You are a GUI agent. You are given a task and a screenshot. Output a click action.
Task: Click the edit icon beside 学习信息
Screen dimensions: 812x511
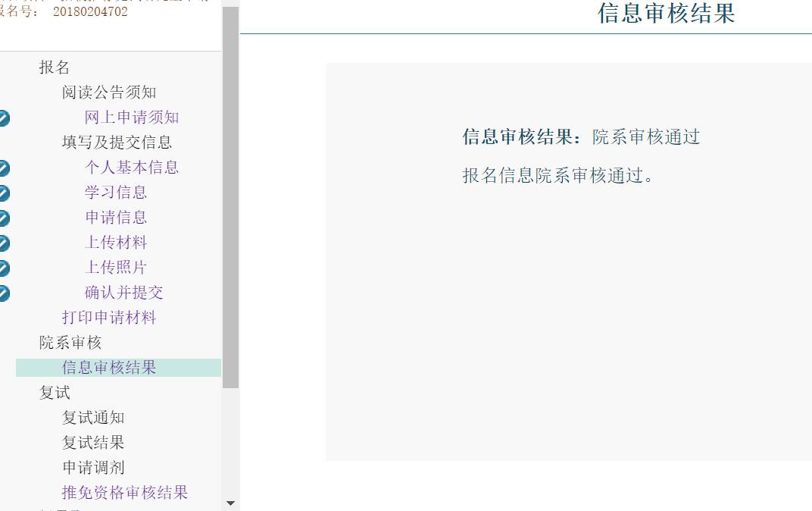(4, 193)
